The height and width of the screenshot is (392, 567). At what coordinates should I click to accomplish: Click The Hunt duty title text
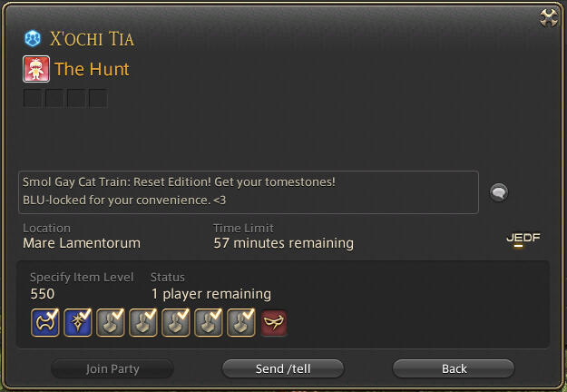92,69
